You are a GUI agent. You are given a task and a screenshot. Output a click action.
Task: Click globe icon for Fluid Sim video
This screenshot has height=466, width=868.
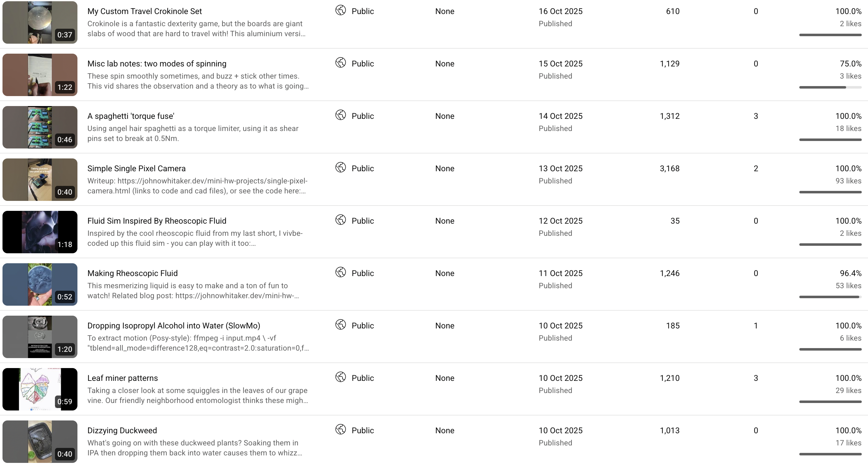coord(340,220)
